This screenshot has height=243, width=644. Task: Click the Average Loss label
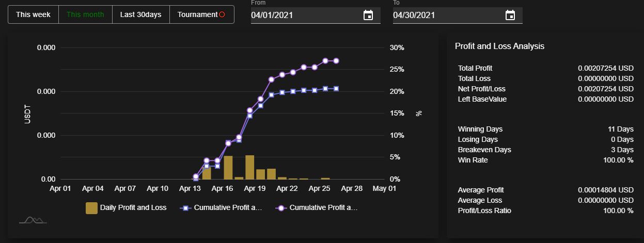pos(480,200)
